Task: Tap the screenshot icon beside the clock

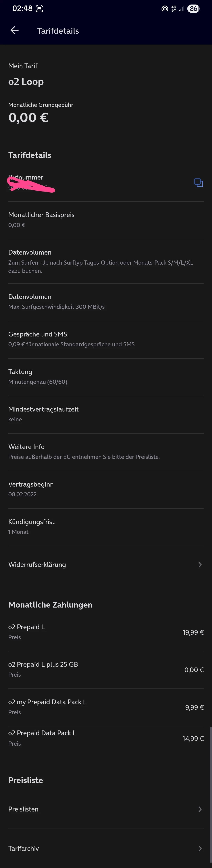Action: point(39,9)
